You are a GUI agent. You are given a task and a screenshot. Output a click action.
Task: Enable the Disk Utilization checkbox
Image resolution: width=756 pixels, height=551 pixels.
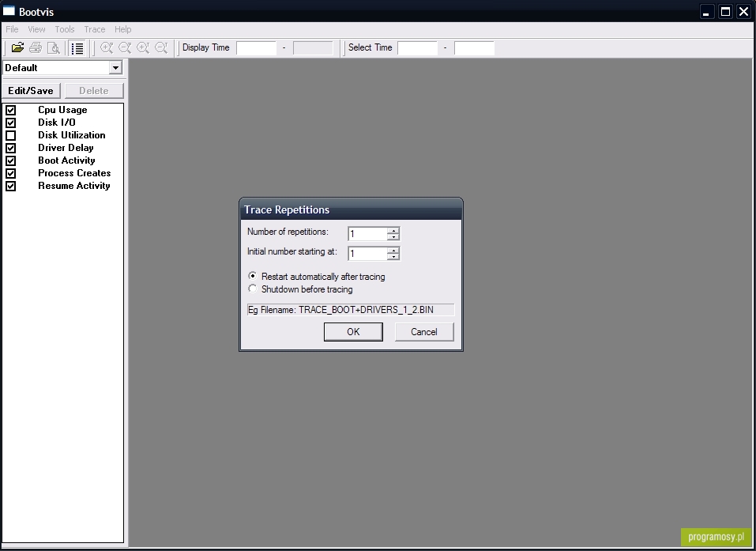click(x=10, y=135)
